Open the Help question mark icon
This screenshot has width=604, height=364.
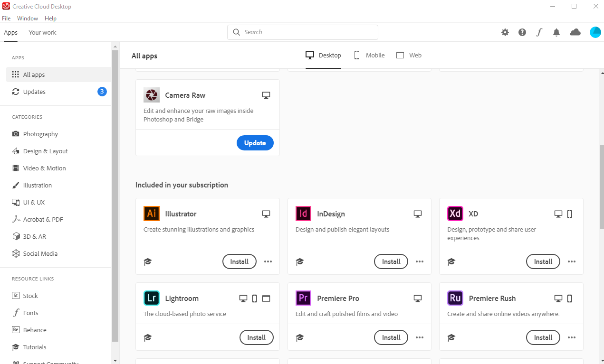pyautogui.click(x=522, y=32)
